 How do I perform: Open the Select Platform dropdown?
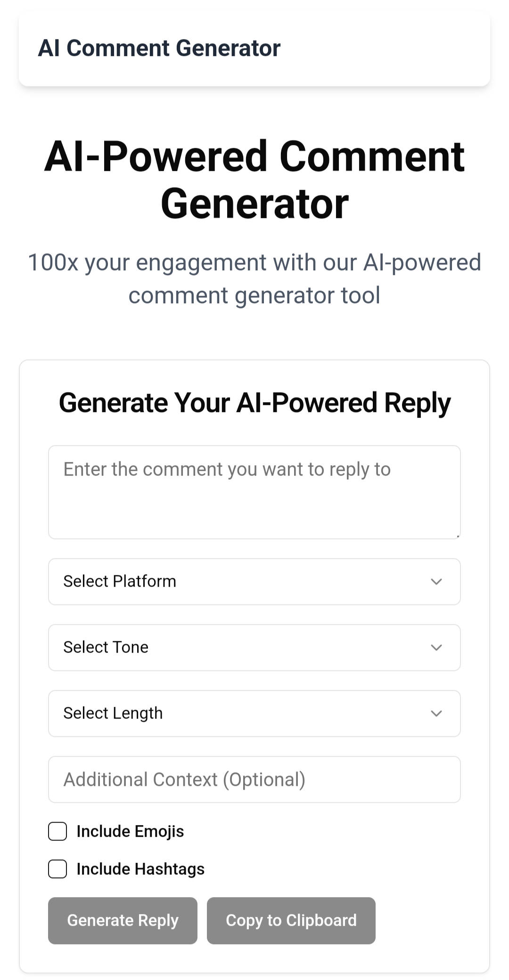click(x=254, y=582)
